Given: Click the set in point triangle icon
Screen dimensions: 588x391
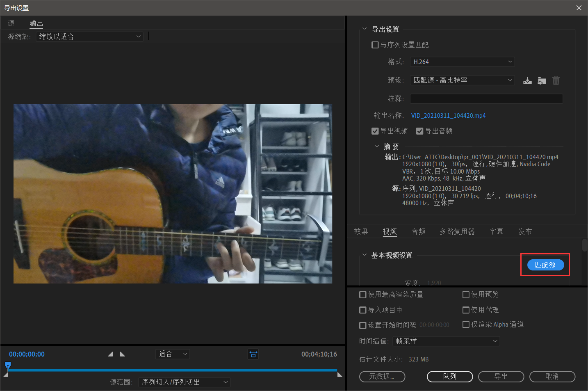Looking at the screenshot, I should tap(110, 354).
